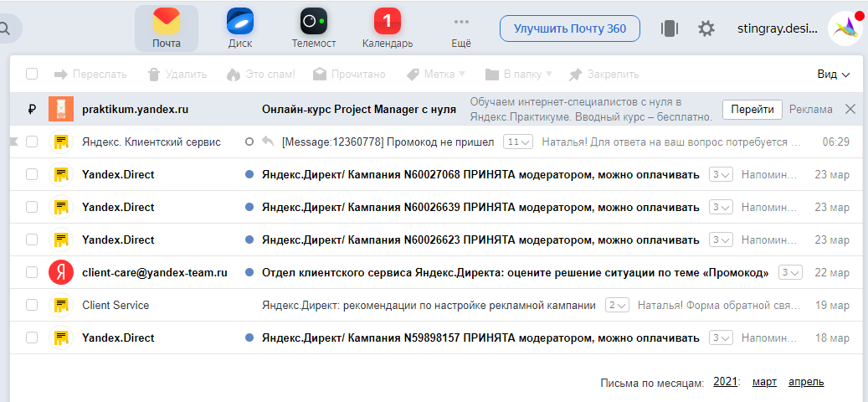Screen dimensions: 868x402
Task: Click the flag marker left of first email
Action: click(x=14, y=142)
